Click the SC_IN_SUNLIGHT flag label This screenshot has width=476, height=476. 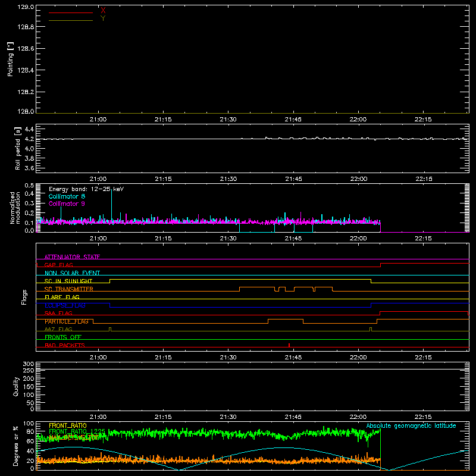[68, 281]
